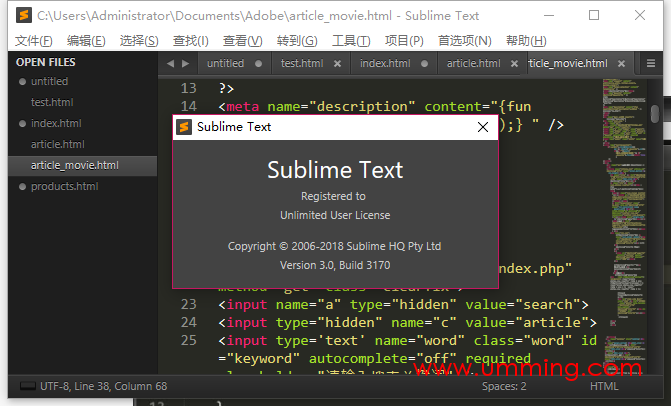Go to next tab with right arrow
Viewport: 671px width, 406px height.
(185, 64)
